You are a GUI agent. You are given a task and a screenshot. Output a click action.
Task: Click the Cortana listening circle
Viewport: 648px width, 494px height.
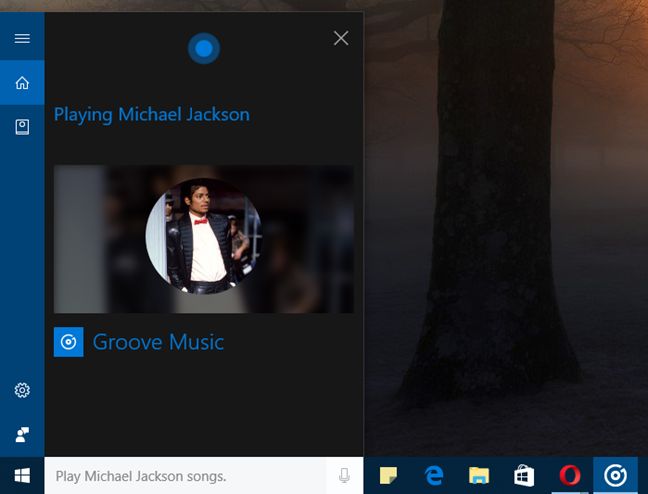click(204, 48)
